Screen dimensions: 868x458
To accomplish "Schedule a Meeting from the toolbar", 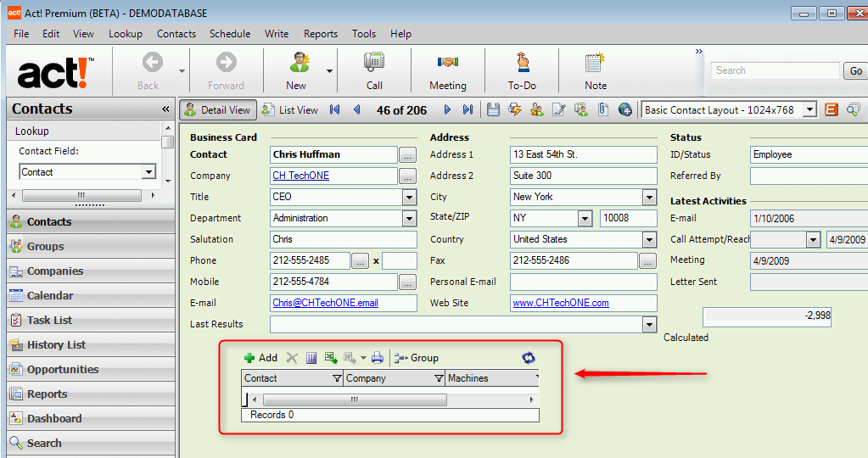I will click(448, 70).
